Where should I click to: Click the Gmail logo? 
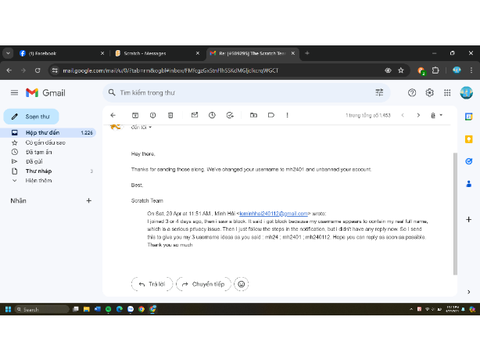[46, 93]
